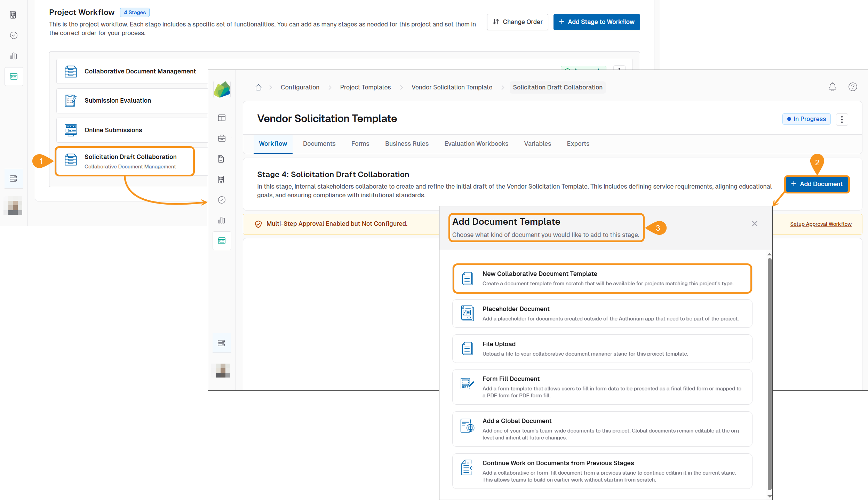Select the Evaluation Workbooks tab
The height and width of the screenshot is (500, 868).
(476, 144)
